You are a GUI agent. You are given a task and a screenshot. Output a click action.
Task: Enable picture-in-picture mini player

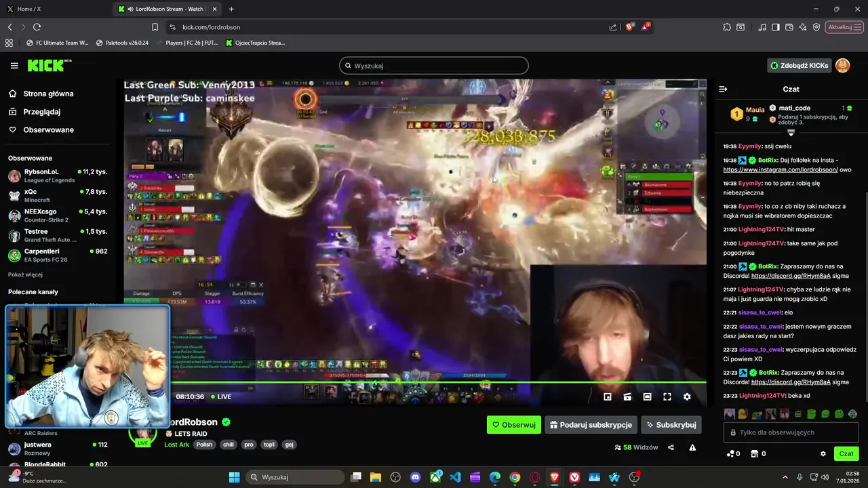click(608, 397)
